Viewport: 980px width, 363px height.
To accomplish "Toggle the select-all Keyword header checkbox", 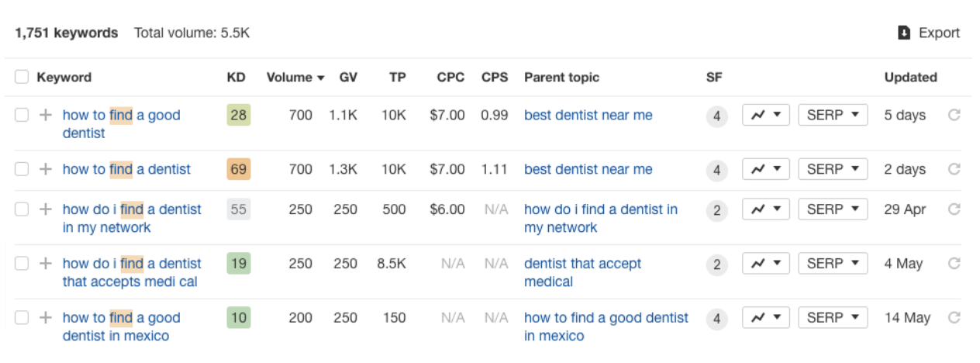I will click(x=22, y=77).
